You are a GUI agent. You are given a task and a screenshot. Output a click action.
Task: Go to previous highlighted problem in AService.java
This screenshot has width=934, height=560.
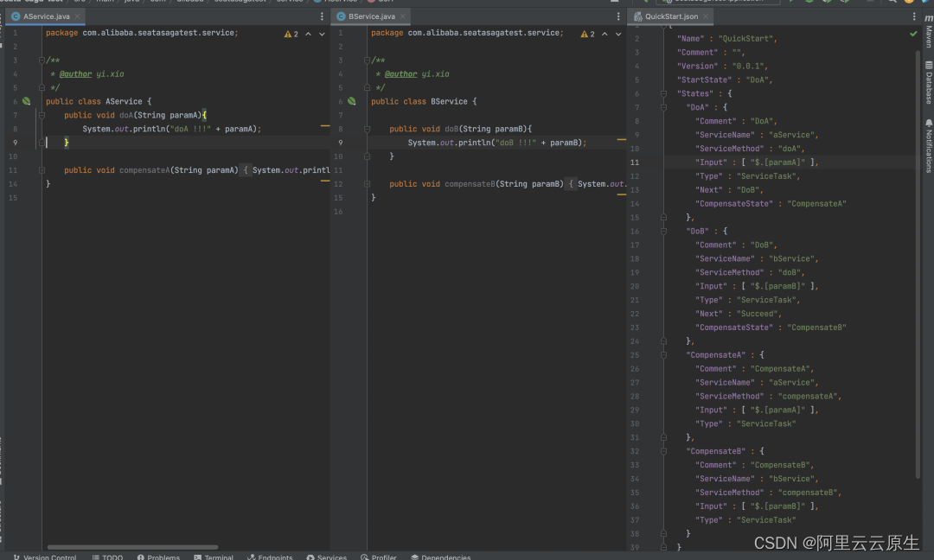308,34
